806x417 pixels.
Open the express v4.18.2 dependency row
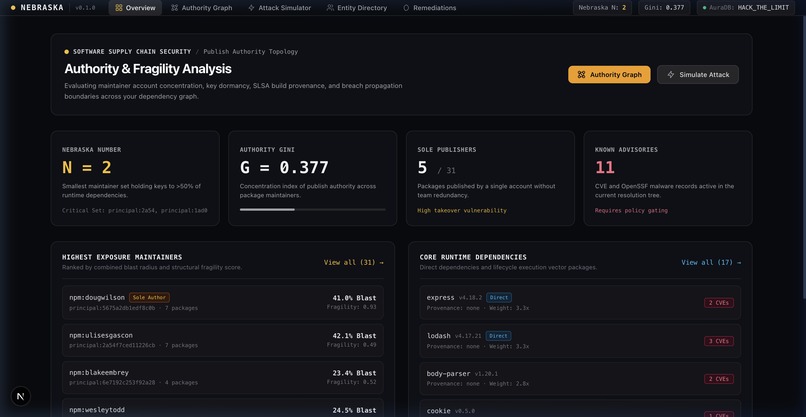tap(580, 302)
